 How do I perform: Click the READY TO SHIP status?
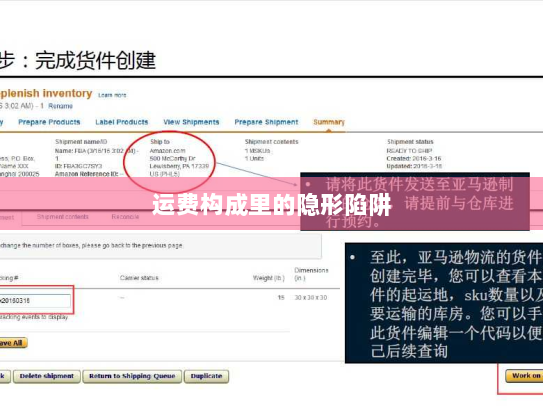click(x=409, y=151)
